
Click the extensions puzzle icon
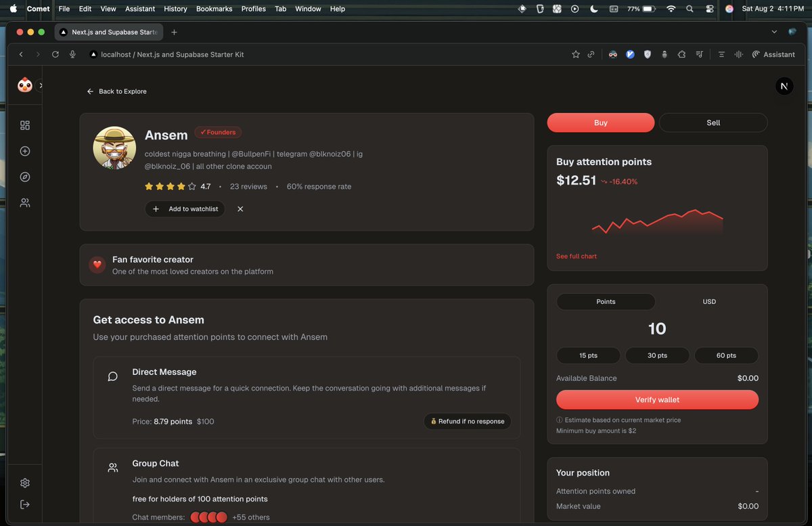(x=681, y=54)
